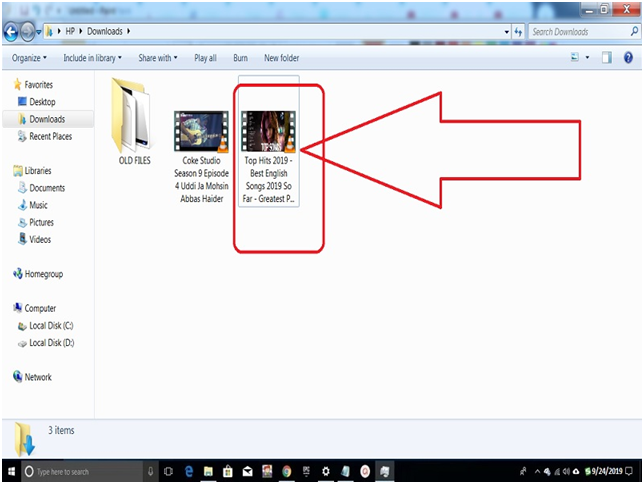The width and height of the screenshot is (644, 484).
Task: Select Libraries in the navigation pane
Action: (x=38, y=171)
